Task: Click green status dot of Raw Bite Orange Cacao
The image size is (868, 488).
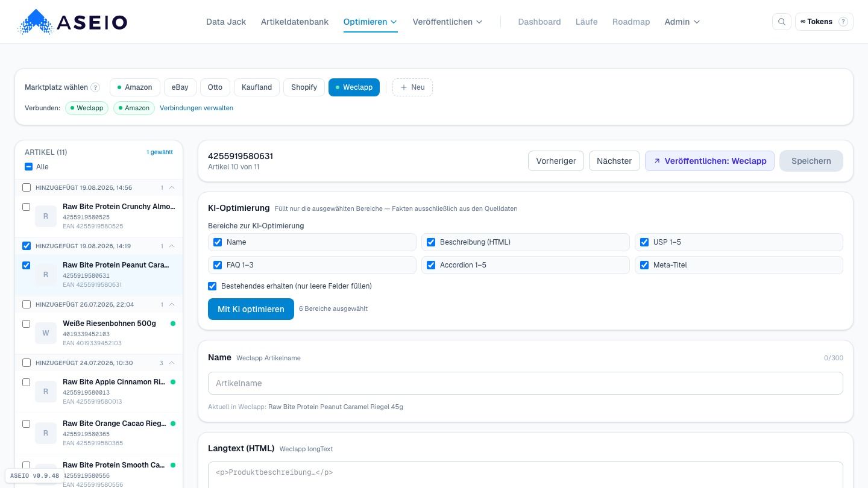Action: [173, 424]
